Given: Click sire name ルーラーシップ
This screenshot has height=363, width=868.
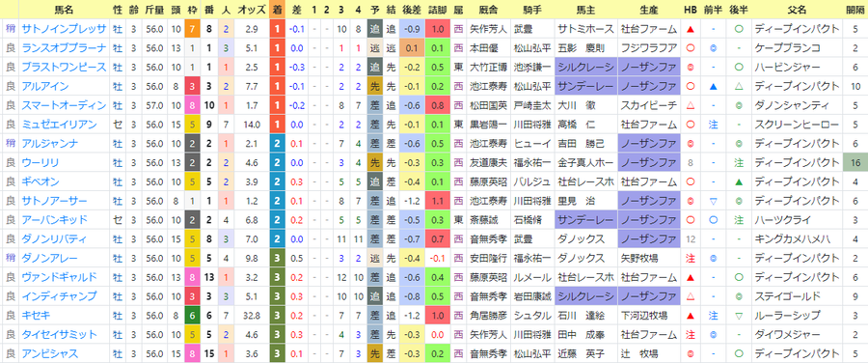Looking at the screenshot, I should point(788,316).
